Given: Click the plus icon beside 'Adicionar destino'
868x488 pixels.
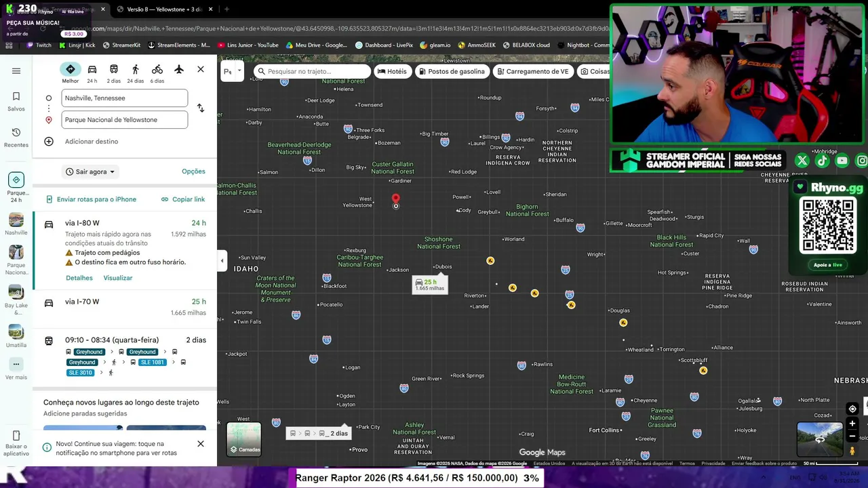Looking at the screenshot, I should click(x=49, y=142).
